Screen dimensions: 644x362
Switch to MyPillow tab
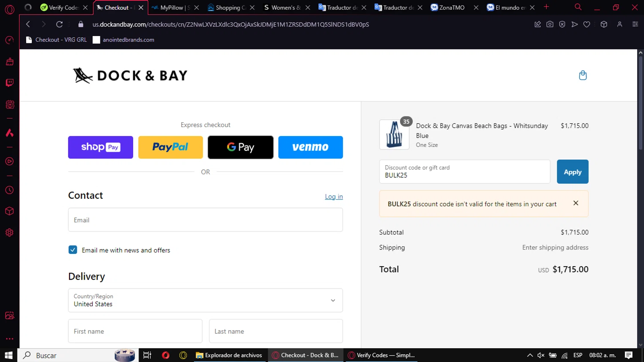[175, 7]
